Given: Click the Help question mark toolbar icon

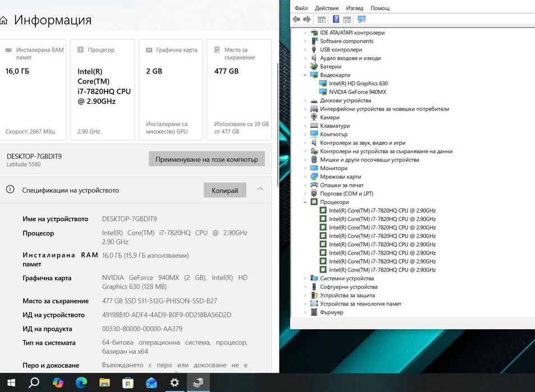Looking at the screenshot, I should tap(336, 19).
